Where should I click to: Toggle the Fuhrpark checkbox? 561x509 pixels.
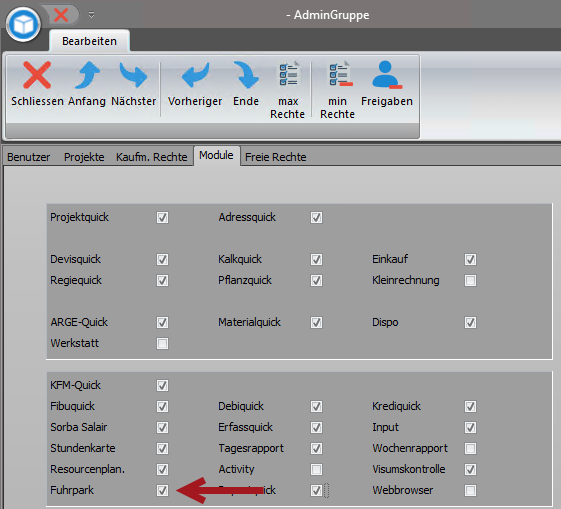pos(162,490)
